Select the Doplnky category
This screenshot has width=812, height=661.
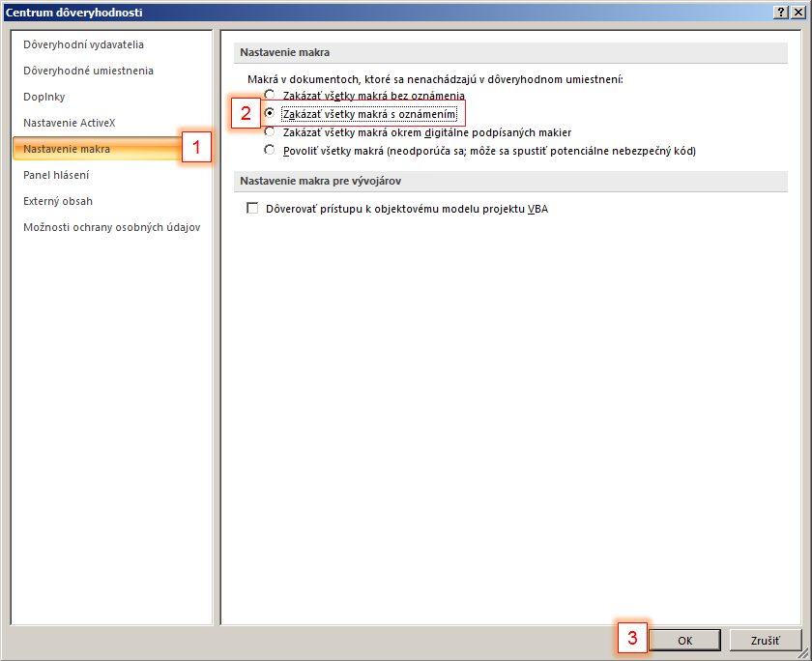[x=44, y=97]
